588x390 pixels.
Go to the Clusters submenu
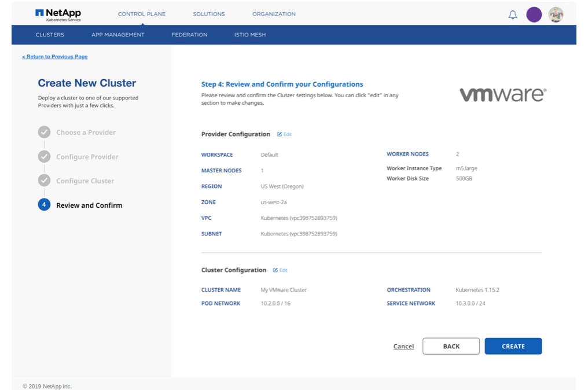point(50,35)
